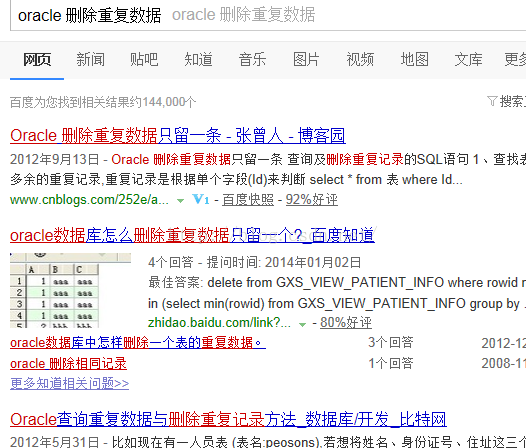Open the 贴吧 tab
Viewport: 526px width, 448px height.
tap(144, 60)
